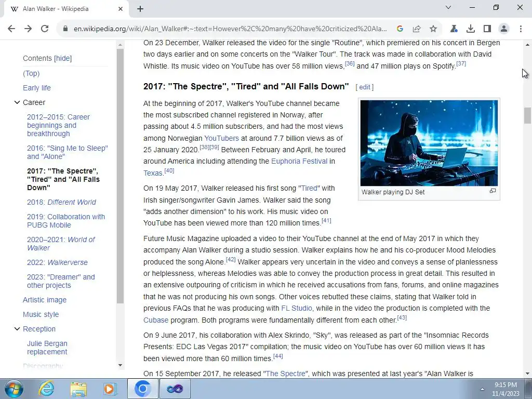Open citation reference 44
This screenshot has width=532, height=399.
coord(278,356)
